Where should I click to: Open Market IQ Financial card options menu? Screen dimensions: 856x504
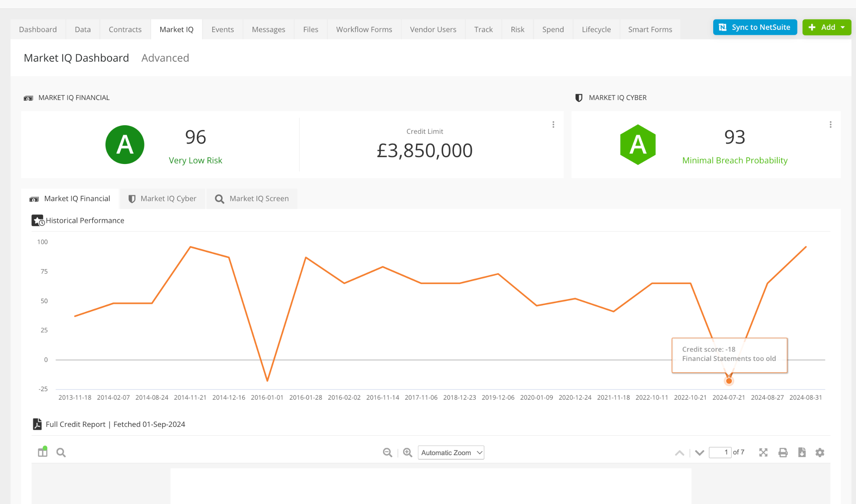[553, 124]
